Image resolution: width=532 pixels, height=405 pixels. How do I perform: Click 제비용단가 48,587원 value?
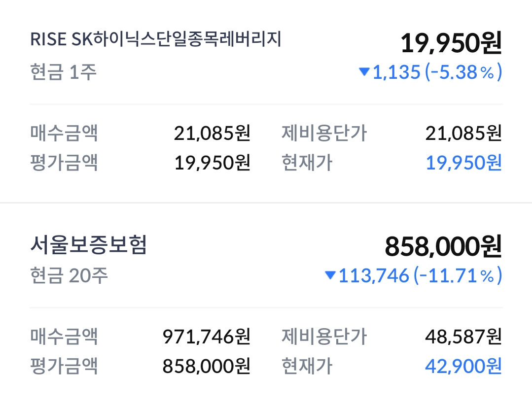coord(463,336)
